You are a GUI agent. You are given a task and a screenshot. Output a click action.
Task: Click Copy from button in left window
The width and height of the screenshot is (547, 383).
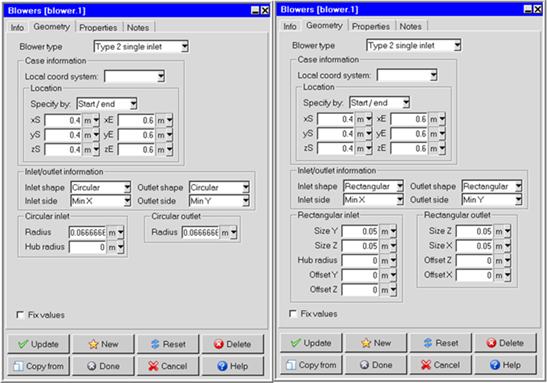pyautogui.click(x=38, y=366)
